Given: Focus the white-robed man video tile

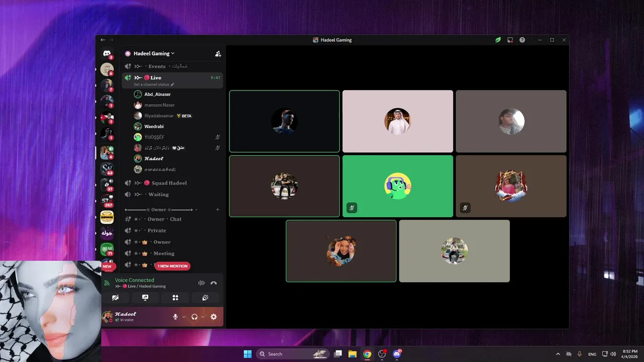Looking at the screenshot, I should (x=397, y=121).
